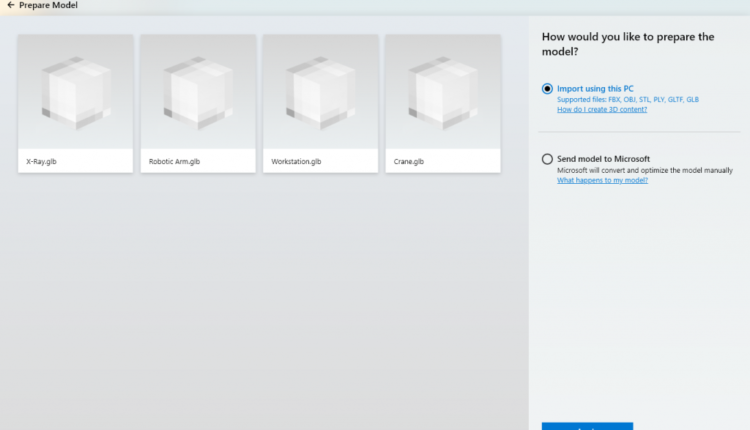Click the Microsoft will convert and optimize description
The height and width of the screenshot is (430, 750).
pyautogui.click(x=645, y=170)
